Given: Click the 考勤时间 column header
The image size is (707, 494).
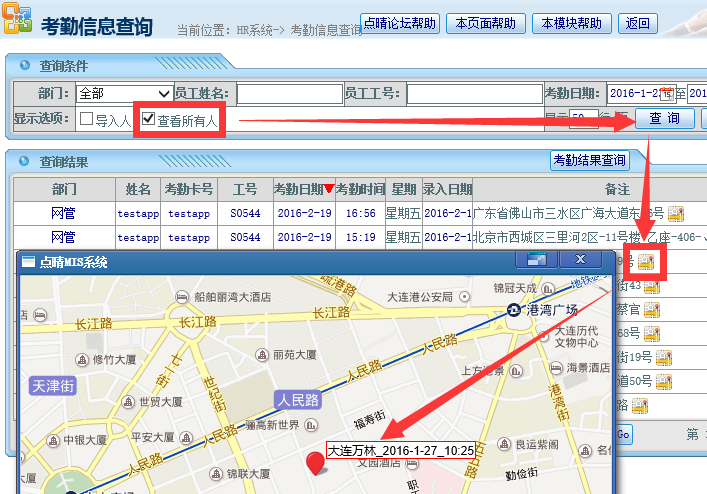Looking at the screenshot, I should (360, 189).
